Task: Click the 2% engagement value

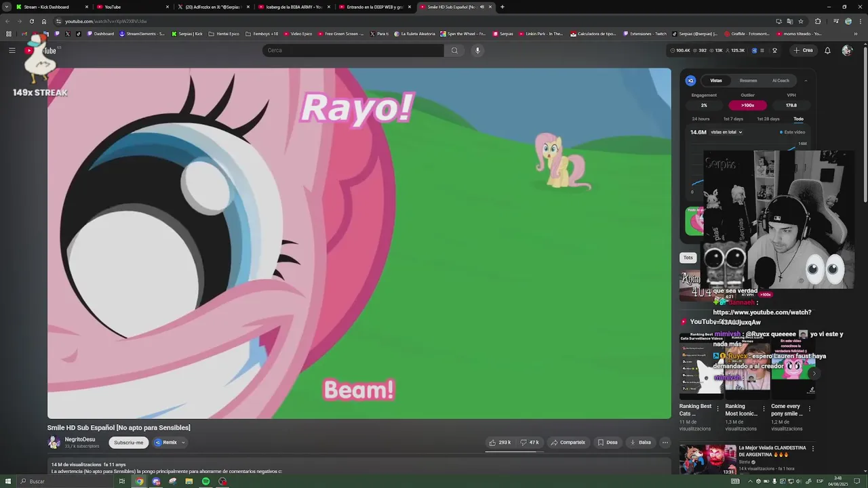Action: click(x=704, y=105)
